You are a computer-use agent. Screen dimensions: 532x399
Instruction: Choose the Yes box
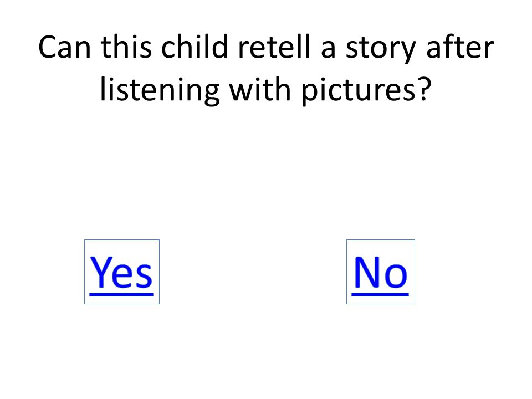click(121, 272)
